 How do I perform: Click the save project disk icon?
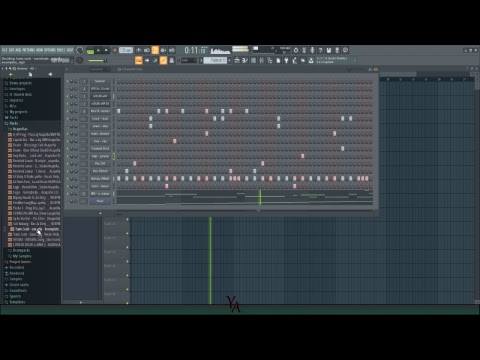(329, 50)
